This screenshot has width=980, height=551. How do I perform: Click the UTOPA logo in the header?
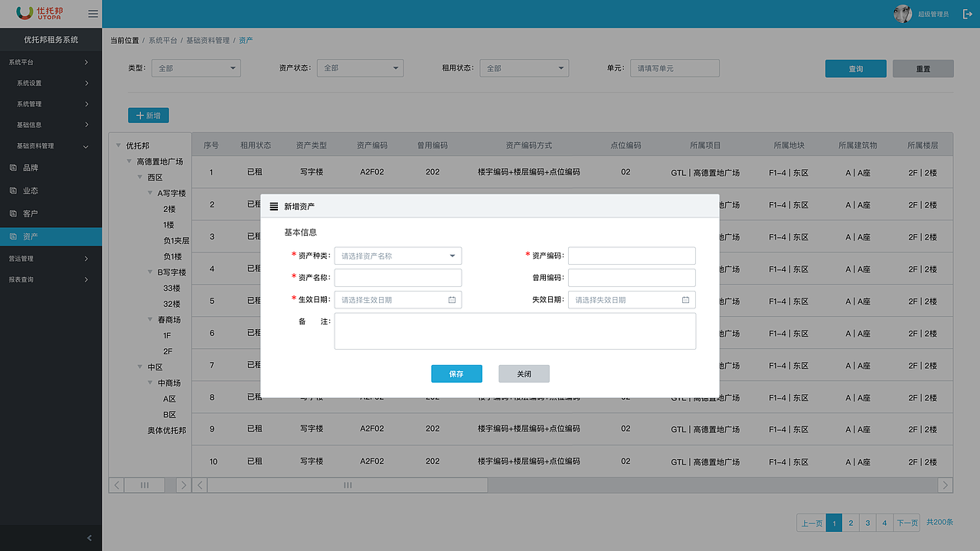[40, 13]
